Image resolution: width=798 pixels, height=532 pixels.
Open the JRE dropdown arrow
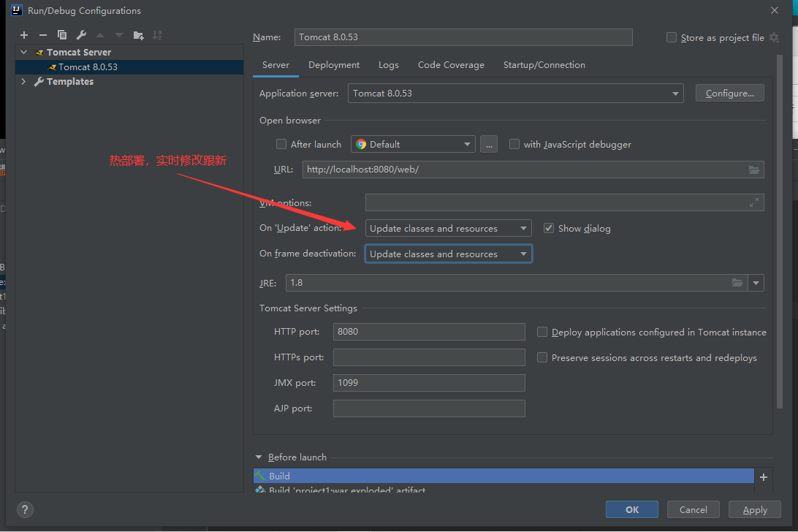pyautogui.click(x=756, y=283)
